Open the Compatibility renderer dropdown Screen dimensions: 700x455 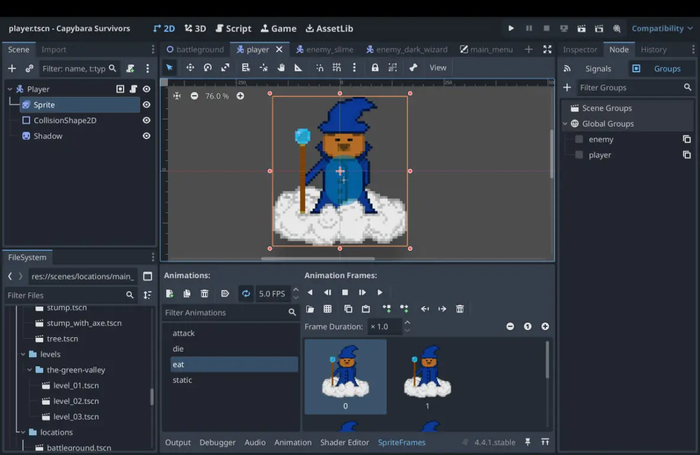pos(662,29)
